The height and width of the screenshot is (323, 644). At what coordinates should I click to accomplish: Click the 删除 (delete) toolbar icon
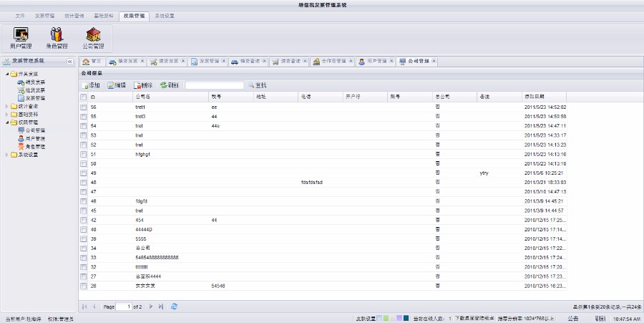click(x=143, y=85)
